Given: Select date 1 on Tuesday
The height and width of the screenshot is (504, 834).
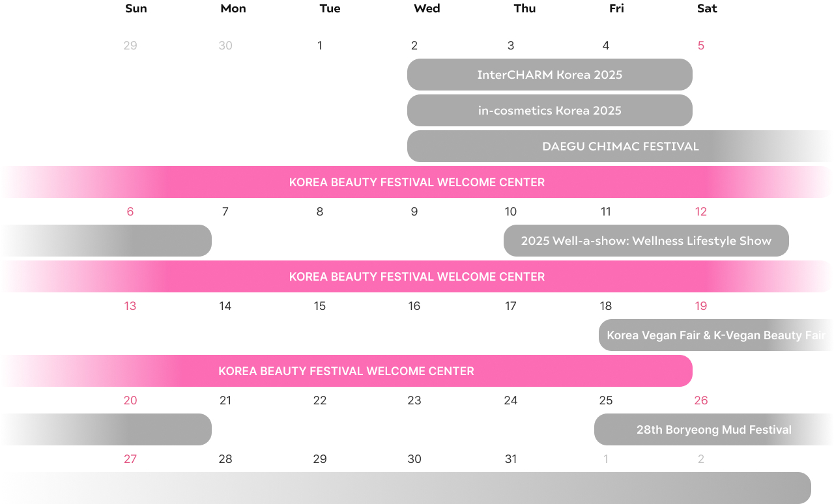Looking at the screenshot, I should [320, 46].
